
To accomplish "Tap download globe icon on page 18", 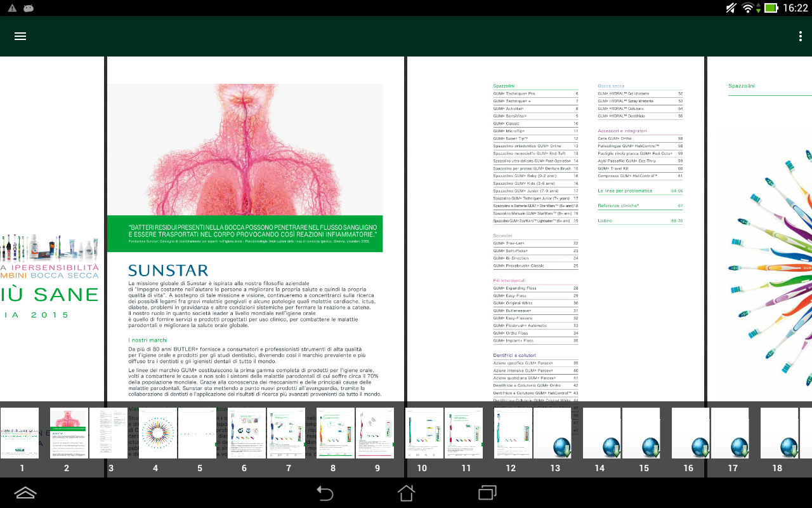I will click(x=790, y=447).
